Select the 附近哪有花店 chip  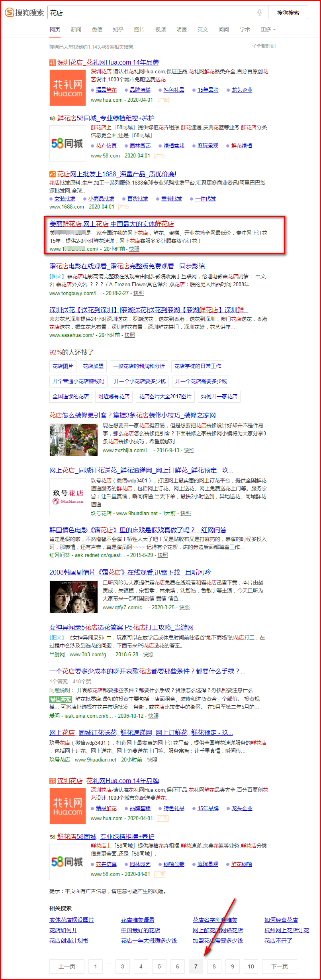click(x=114, y=396)
